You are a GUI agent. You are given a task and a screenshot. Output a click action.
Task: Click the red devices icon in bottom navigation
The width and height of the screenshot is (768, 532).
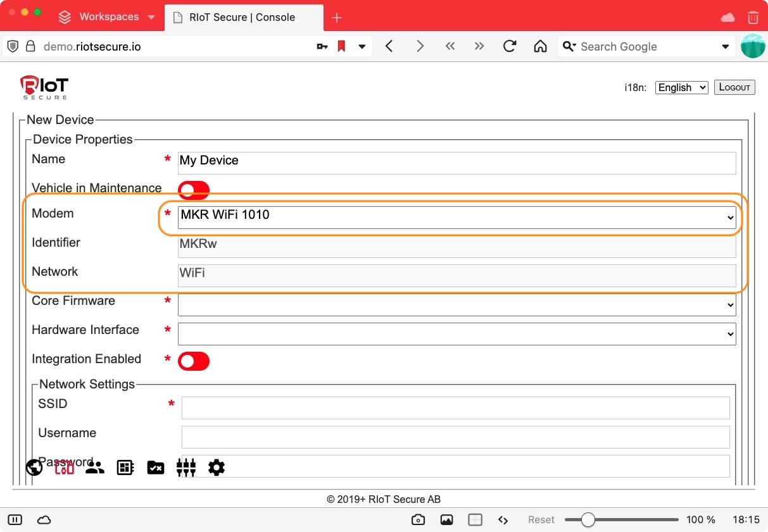pos(65,467)
